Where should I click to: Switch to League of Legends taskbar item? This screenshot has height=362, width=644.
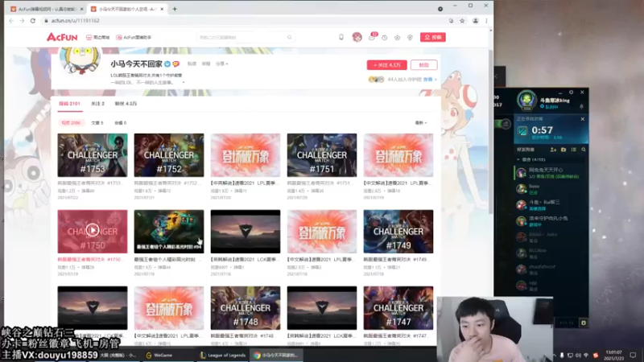223,356
